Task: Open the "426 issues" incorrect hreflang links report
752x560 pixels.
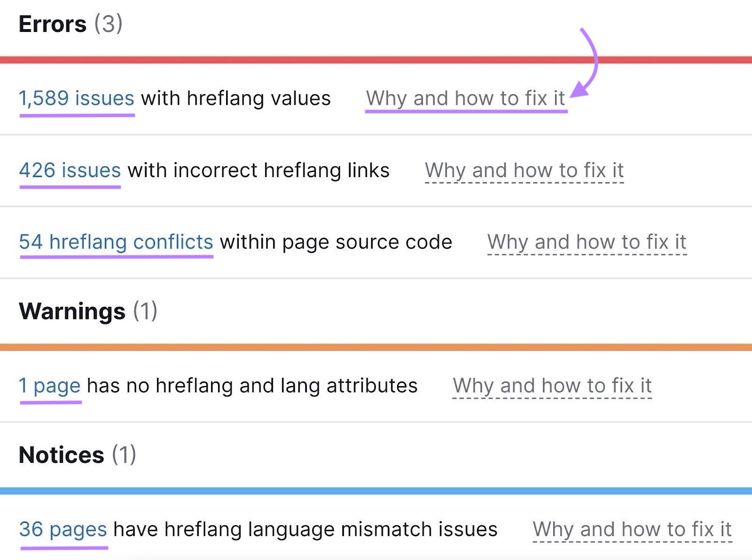Action: (x=69, y=170)
